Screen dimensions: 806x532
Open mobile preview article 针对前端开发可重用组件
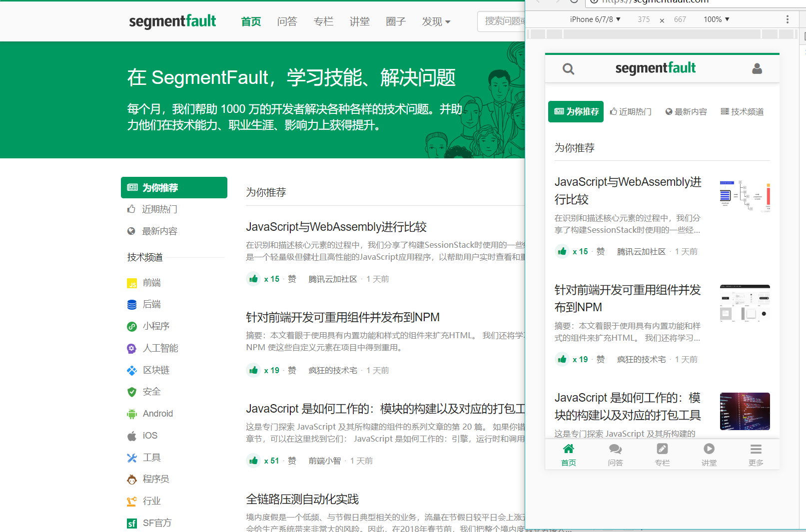tap(628, 298)
